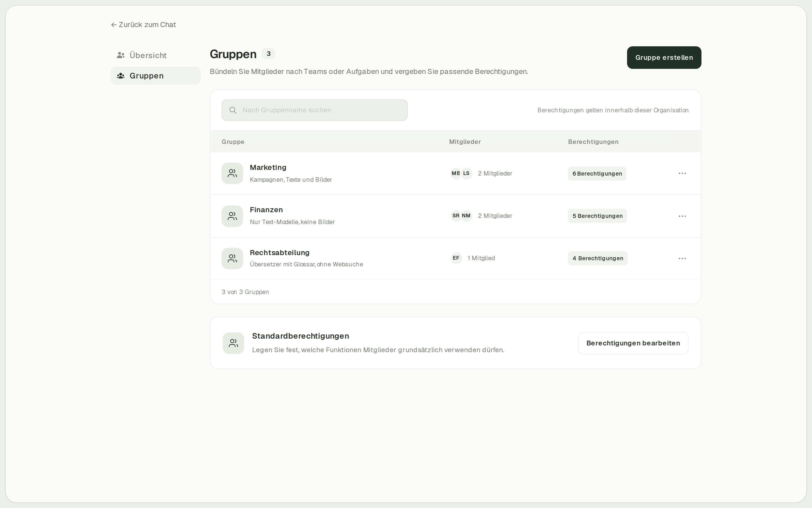Click the 1 Mitglied label
This screenshot has height=508, width=812.
[481, 258]
